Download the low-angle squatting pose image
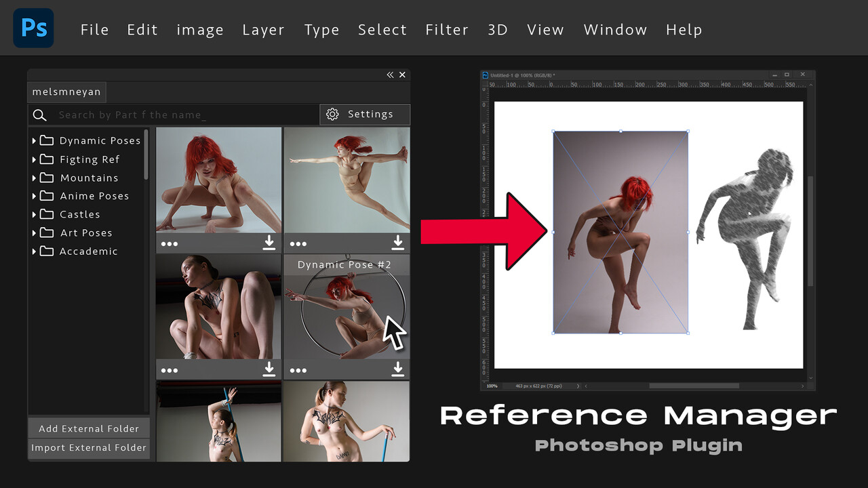The width and height of the screenshot is (868, 488). coord(269,369)
